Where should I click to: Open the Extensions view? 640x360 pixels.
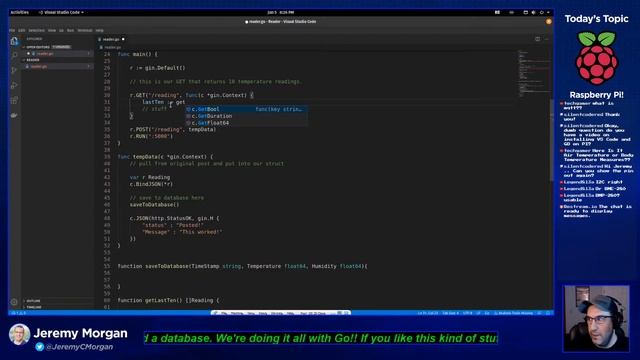(x=14, y=100)
